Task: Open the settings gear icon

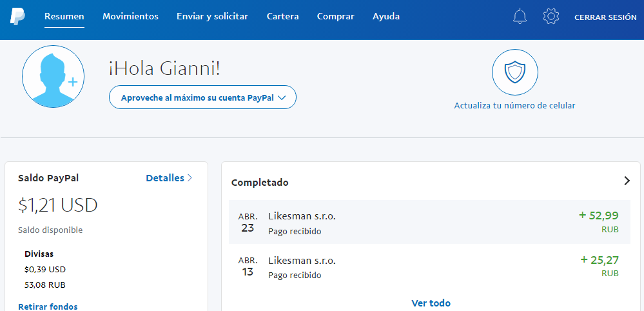Action: click(551, 16)
